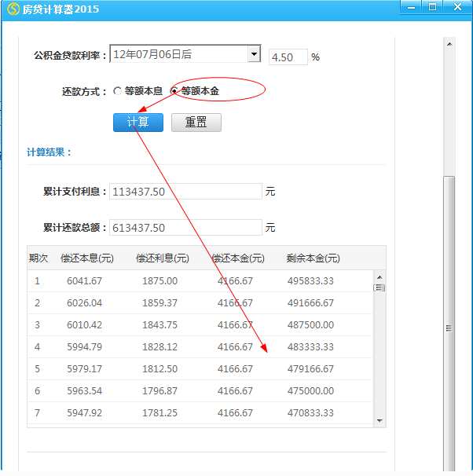Click the table scrollbar up arrow
Image resolution: width=473 pixels, height=476 pixels.
(x=379, y=277)
